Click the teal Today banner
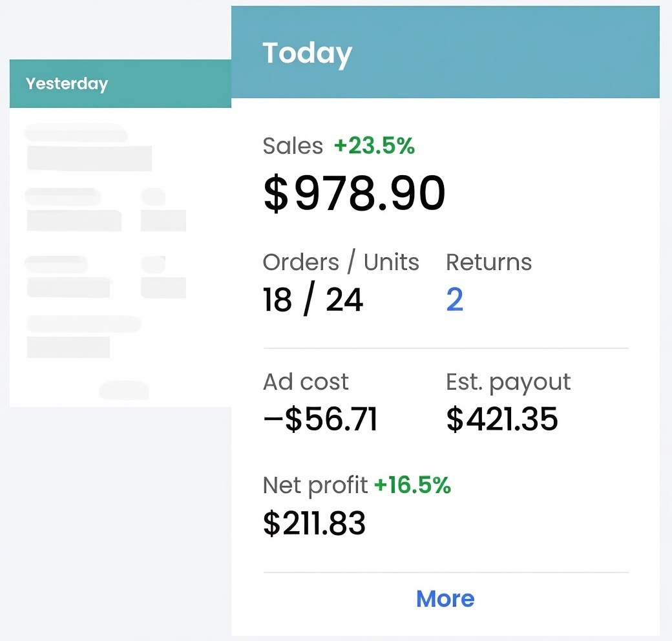The height and width of the screenshot is (641, 672). pyautogui.click(x=446, y=52)
